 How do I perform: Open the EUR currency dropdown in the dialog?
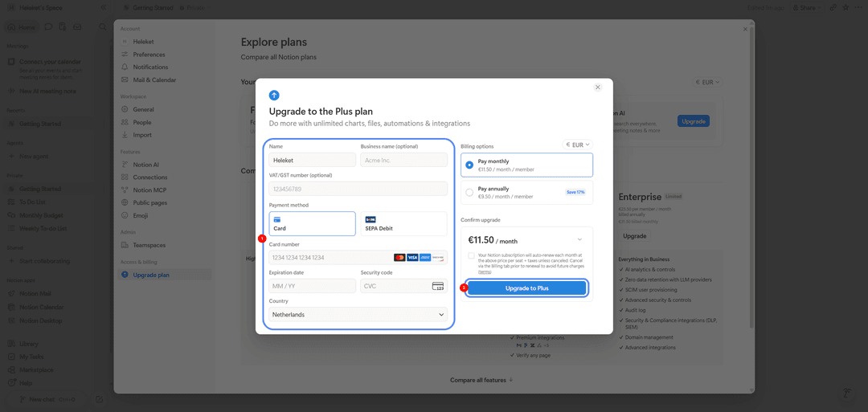[x=577, y=145]
